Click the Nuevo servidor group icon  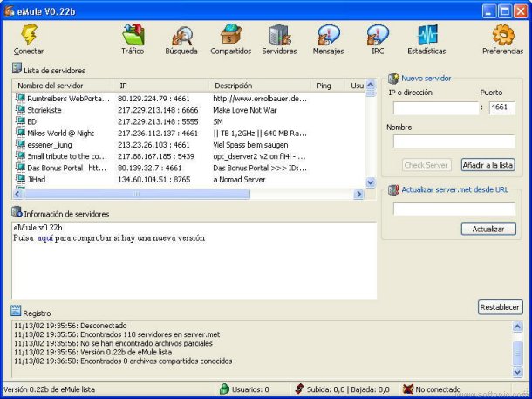tap(393, 79)
